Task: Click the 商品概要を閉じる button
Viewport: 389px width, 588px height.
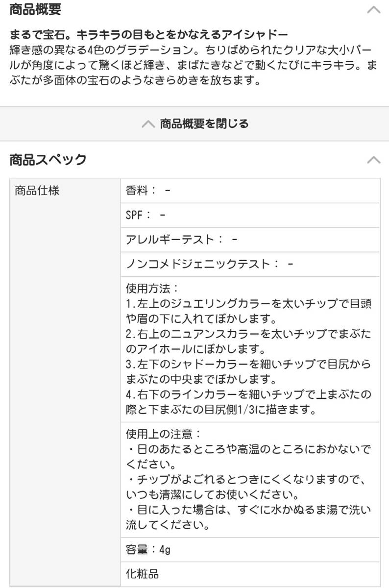Action: pos(194,124)
